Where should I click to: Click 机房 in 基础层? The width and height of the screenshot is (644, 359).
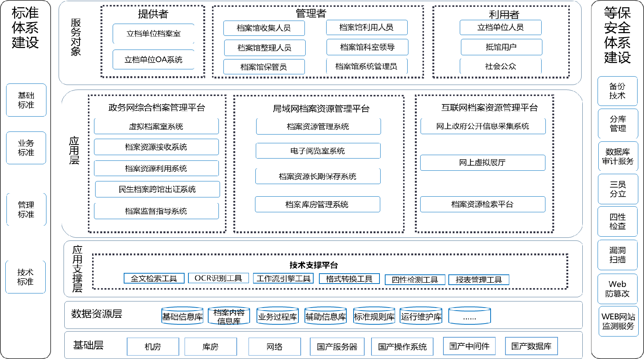(153, 347)
